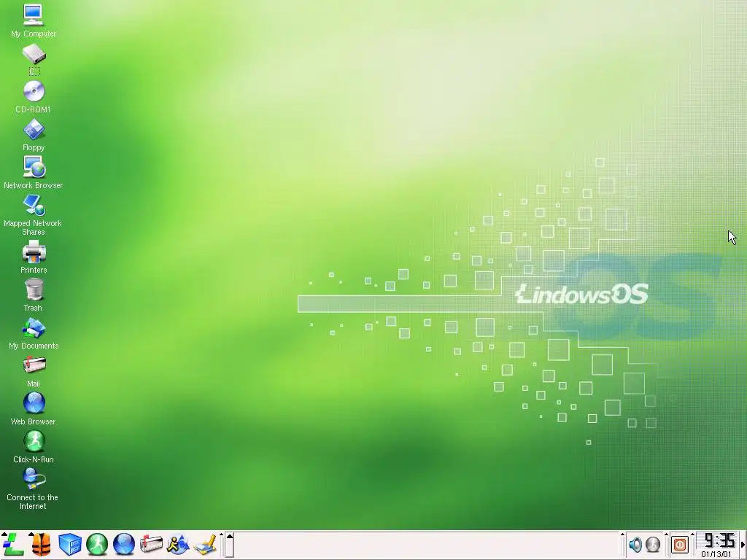This screenshot has height=560, width=747.
Task: Hide the panel with the right-edge arrow
Action: click(x=743, y=545)
